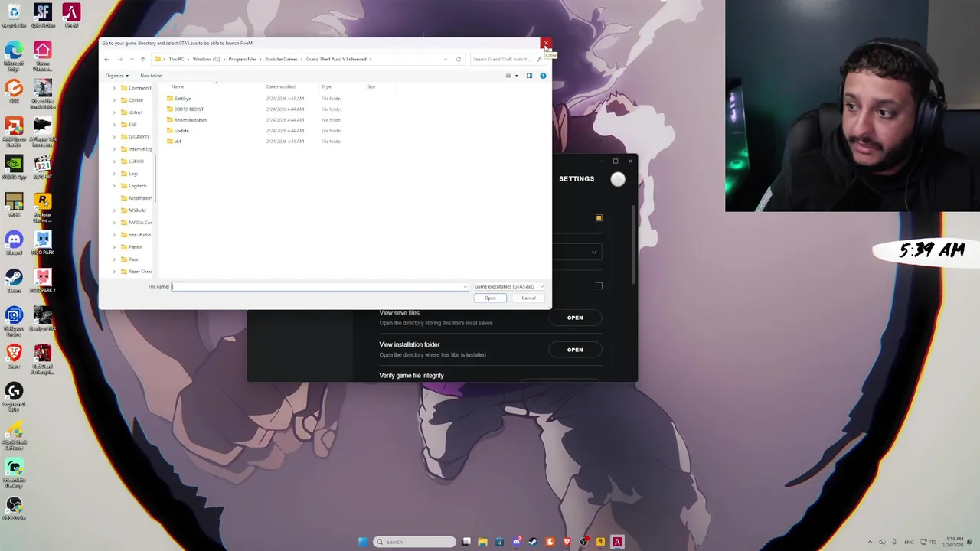Sort by Size column header
Image resolution: width=980 pixels, height=551 pixels.
(371, 86)
